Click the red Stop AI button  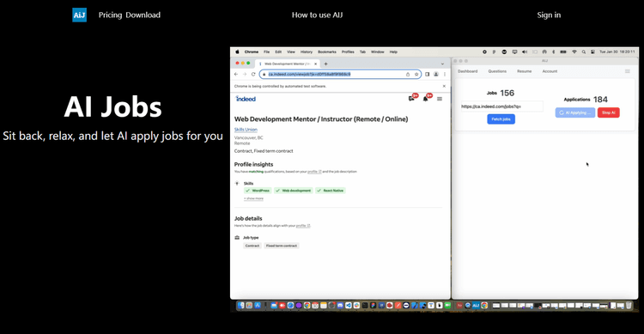click(x=608, y=112)
